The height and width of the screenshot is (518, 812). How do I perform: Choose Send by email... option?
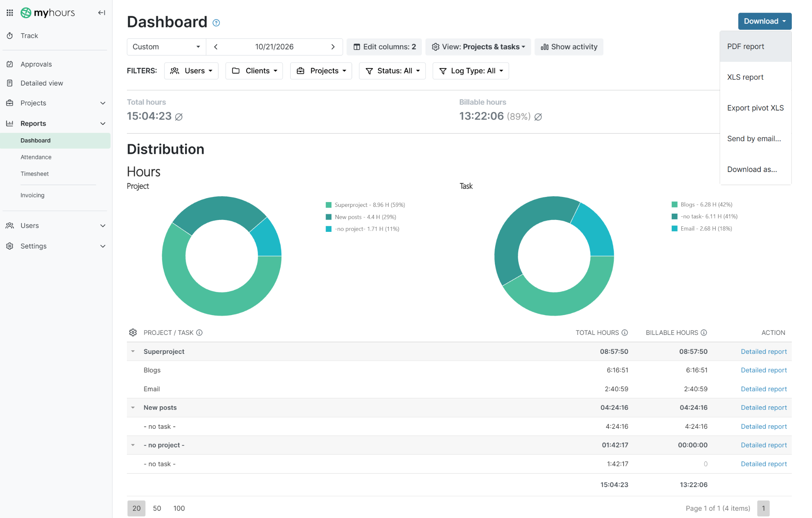tap(756, 139)
